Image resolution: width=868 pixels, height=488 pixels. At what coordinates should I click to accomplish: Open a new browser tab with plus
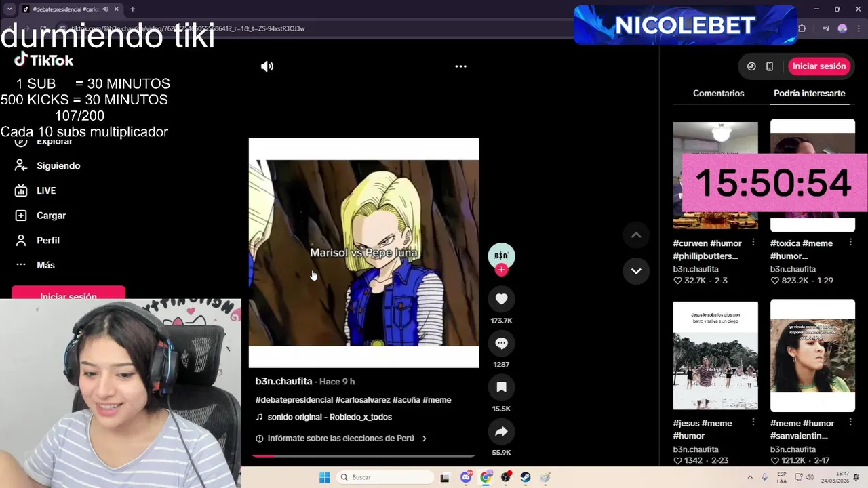(132, 9)
